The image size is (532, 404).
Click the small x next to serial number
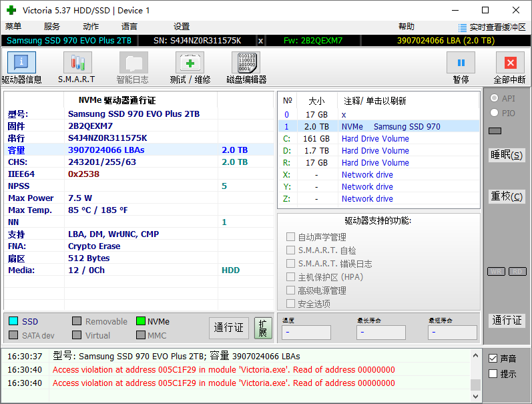260,41
